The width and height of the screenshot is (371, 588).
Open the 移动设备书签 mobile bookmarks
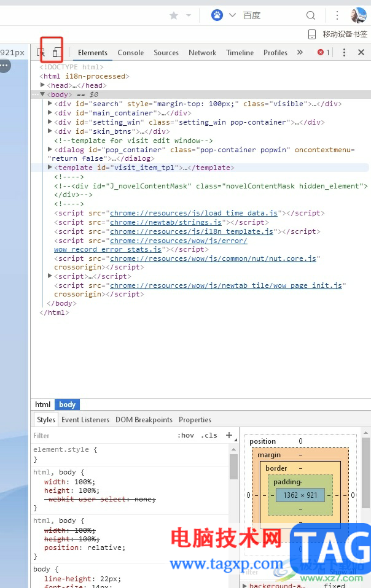[338, 34]
